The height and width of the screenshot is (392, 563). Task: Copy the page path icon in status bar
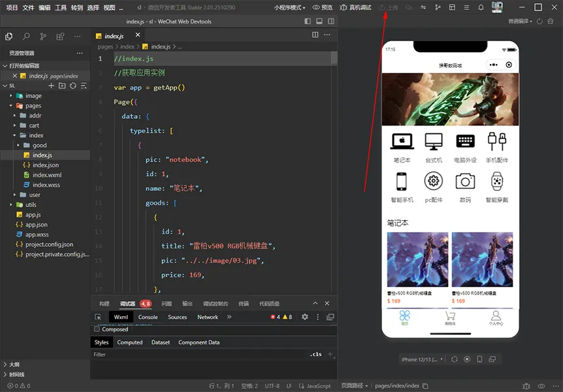click(x=425, y=386)
